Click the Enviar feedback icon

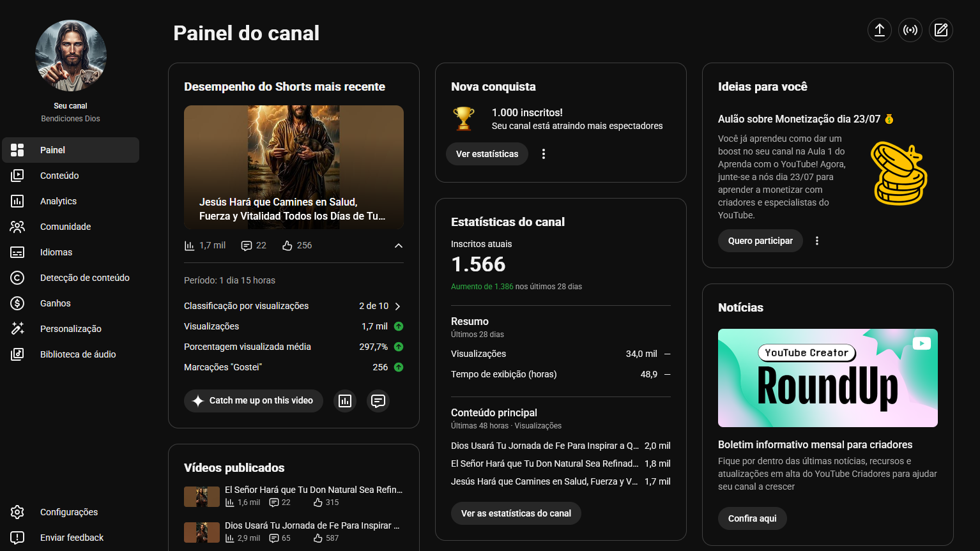point(17,538)
